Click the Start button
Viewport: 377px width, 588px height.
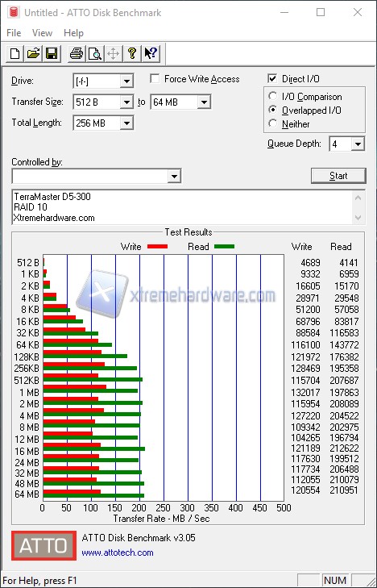tap(338, 176)
